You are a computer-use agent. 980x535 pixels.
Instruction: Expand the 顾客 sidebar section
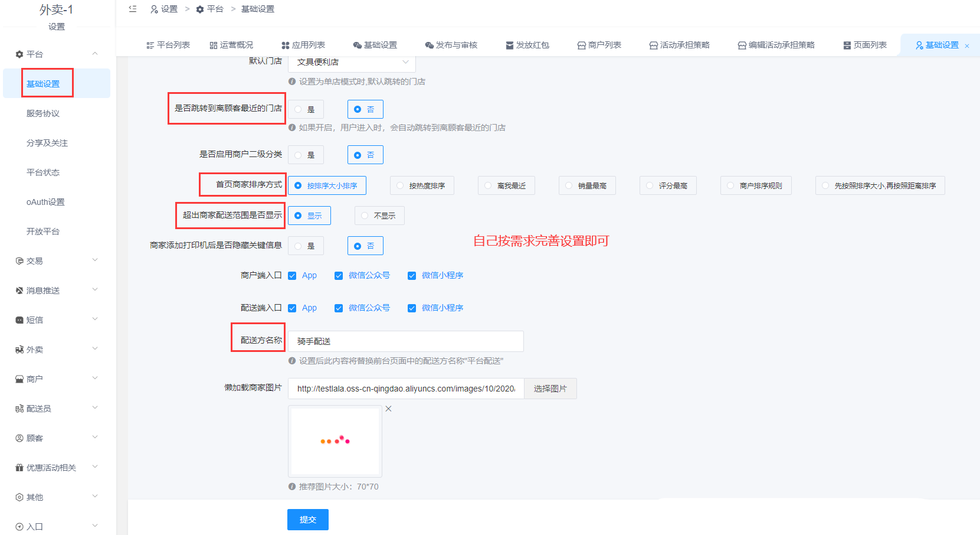pos(95,438)
